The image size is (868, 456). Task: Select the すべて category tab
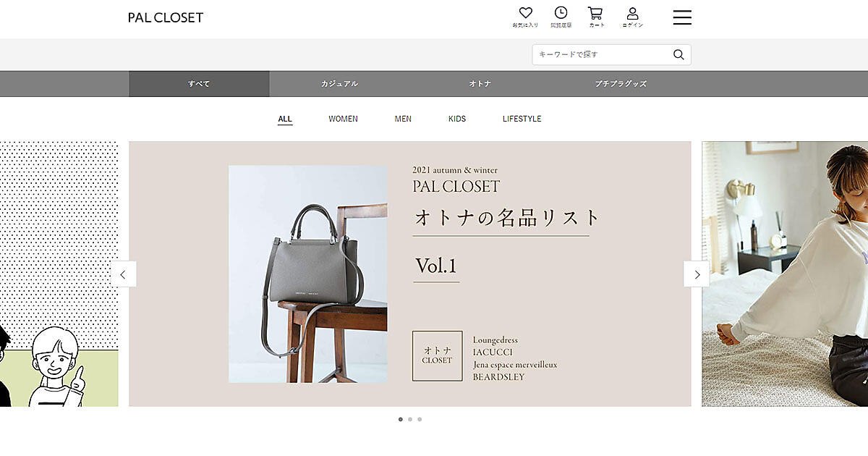(199, 84)
